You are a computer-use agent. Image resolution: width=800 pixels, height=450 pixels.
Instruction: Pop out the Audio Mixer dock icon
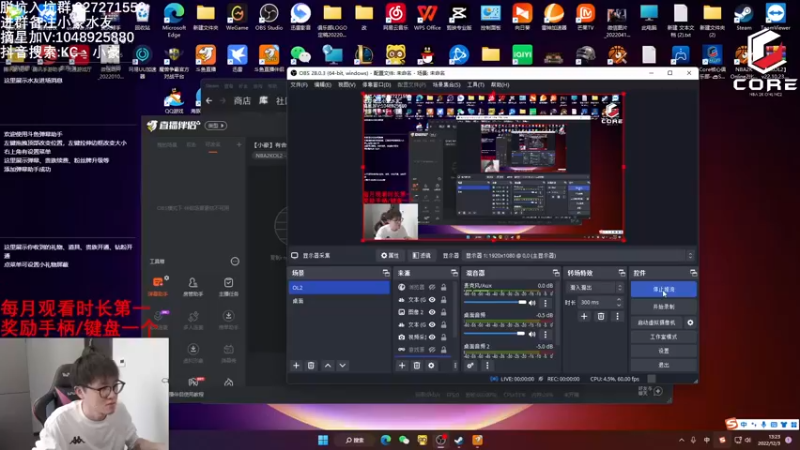pyautogui.click(x=556, y=273)
